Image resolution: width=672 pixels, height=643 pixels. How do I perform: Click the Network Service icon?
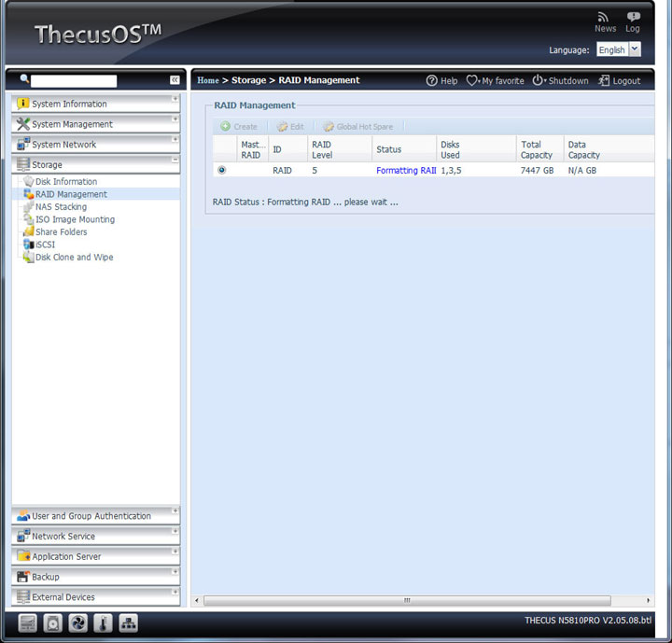22,536
